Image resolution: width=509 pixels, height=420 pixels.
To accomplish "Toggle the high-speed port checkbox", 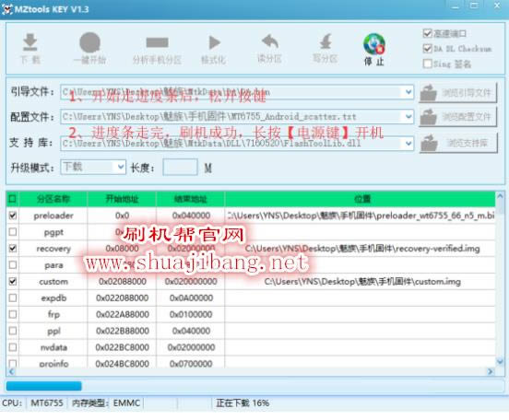I will [428, 33].
